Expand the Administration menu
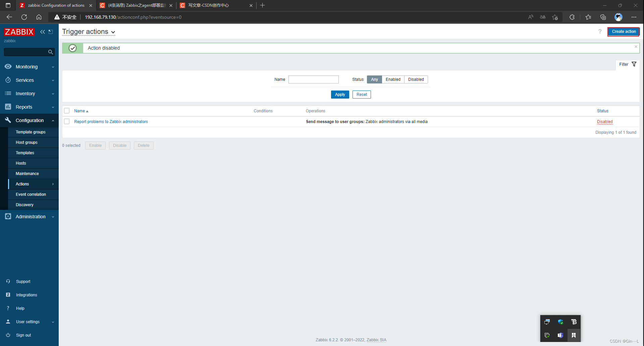 pos(53,217)
